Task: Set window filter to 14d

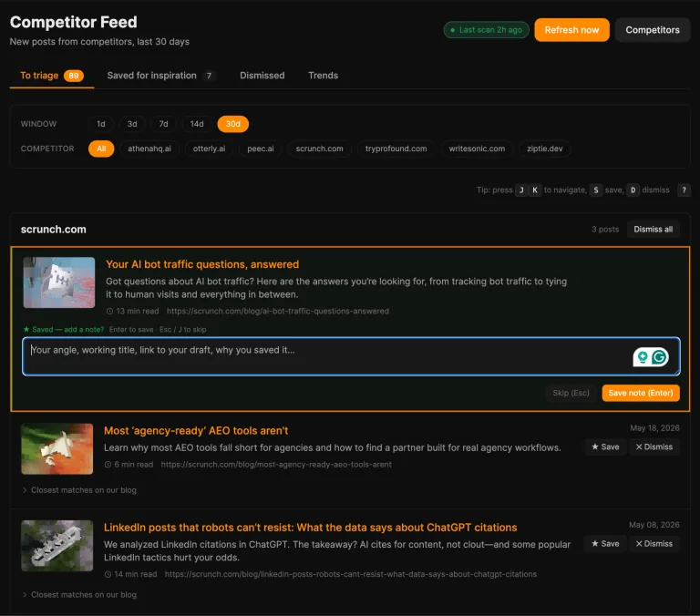Action: point(197,124)
